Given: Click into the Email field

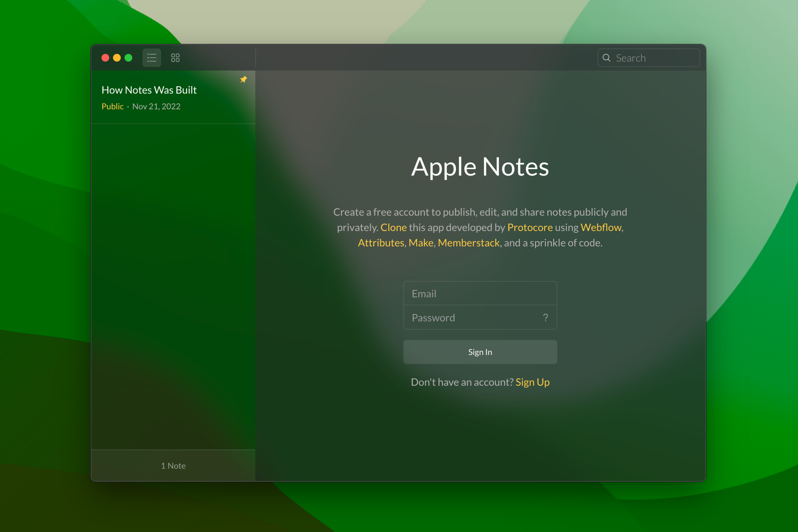Looking at the screenshot, I should pos(480,294).
